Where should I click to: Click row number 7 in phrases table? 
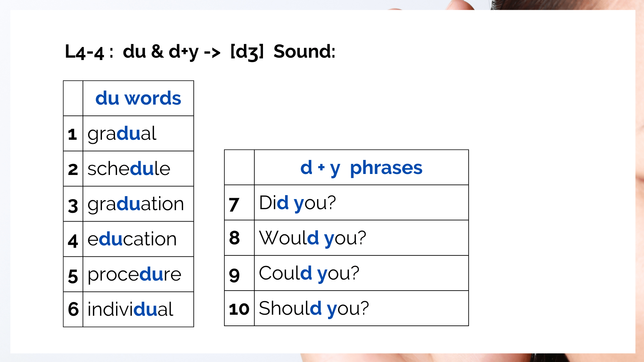point(234,204)
